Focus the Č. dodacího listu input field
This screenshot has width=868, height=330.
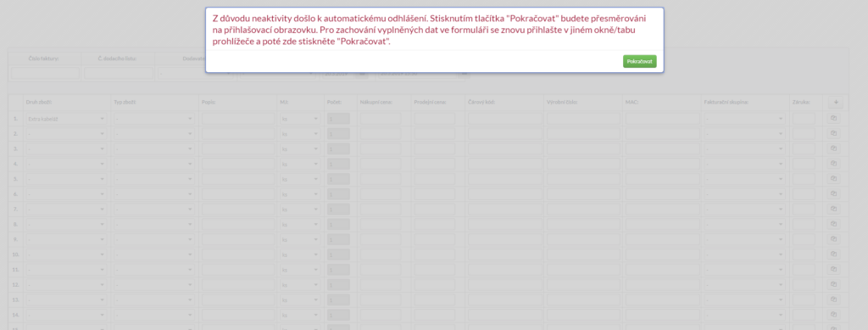coord(119,73)
